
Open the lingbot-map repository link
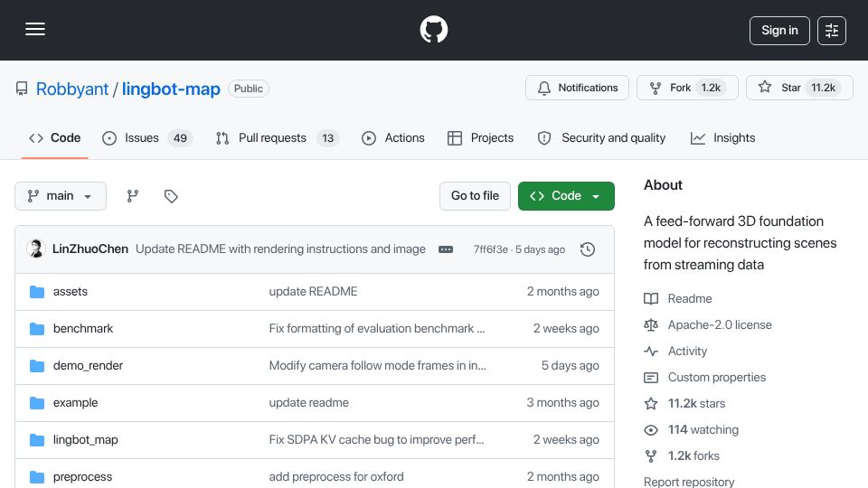(171, 89)
